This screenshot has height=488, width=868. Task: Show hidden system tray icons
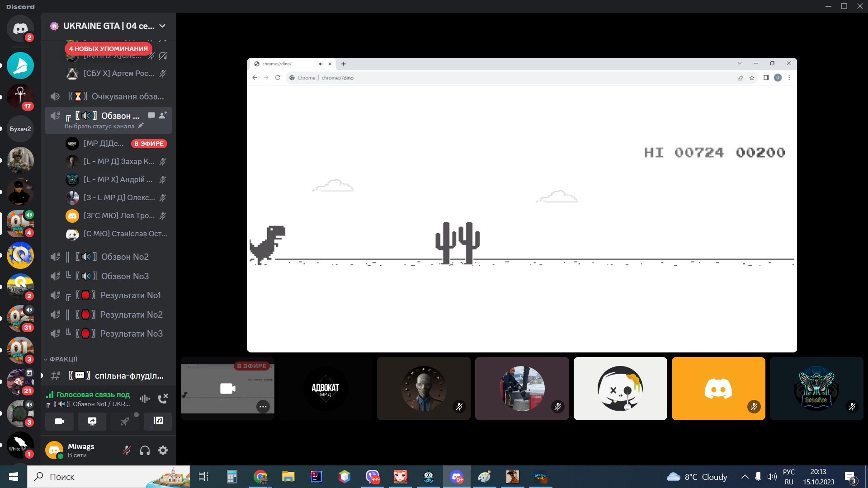pos(745,477)
